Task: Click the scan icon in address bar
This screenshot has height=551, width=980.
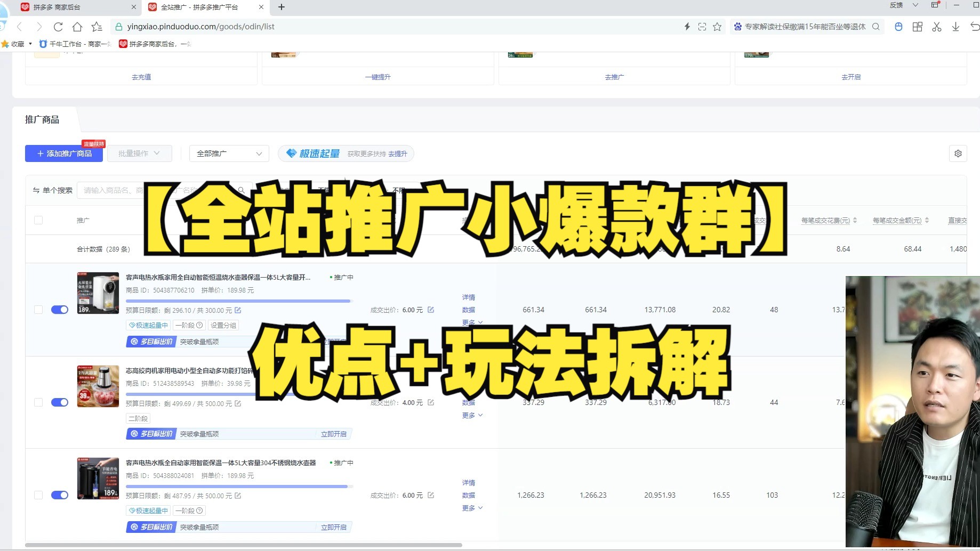Action: [x=702, y=27]
